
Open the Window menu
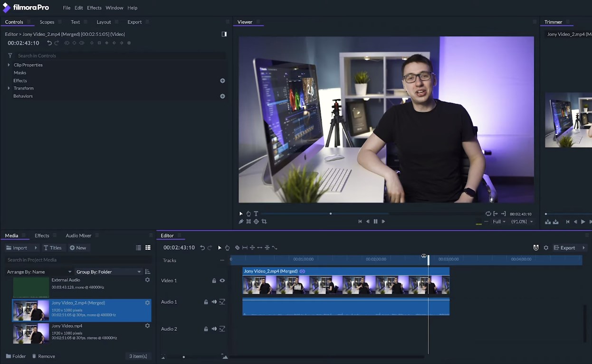click(x=114, y=8)
